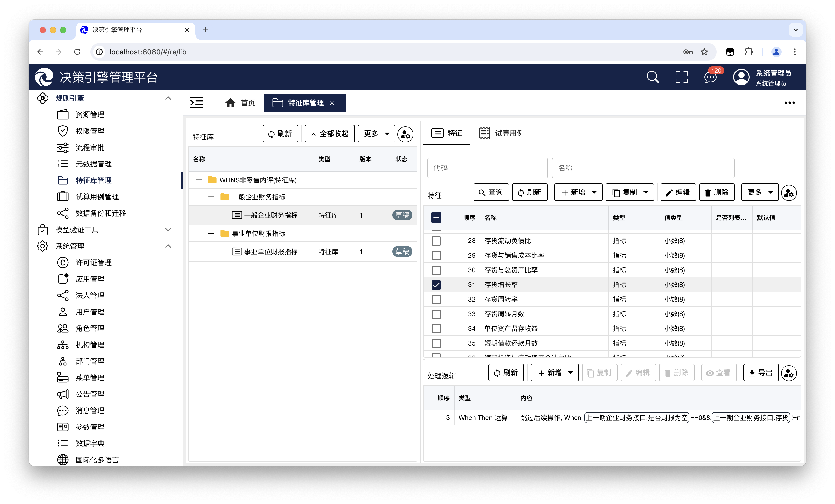Click the three-dots more options icon
This screenshot has height=504, width=835.
point(789,103)
